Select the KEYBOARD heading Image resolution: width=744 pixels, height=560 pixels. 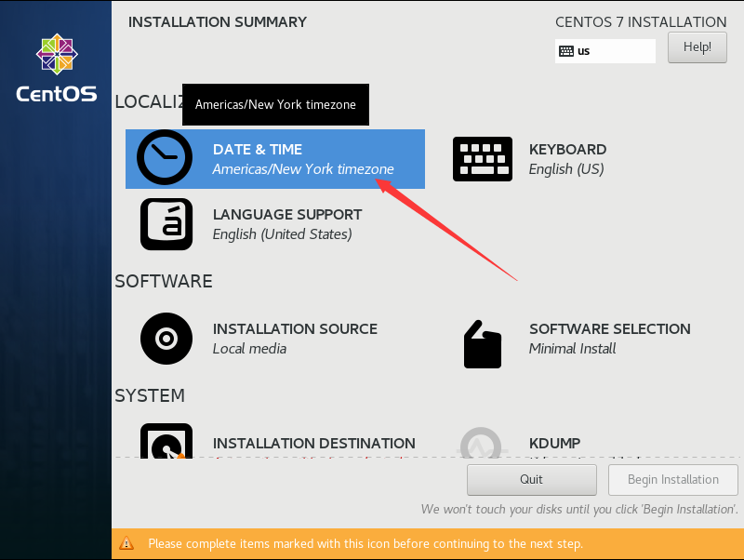tap(567, 150)
